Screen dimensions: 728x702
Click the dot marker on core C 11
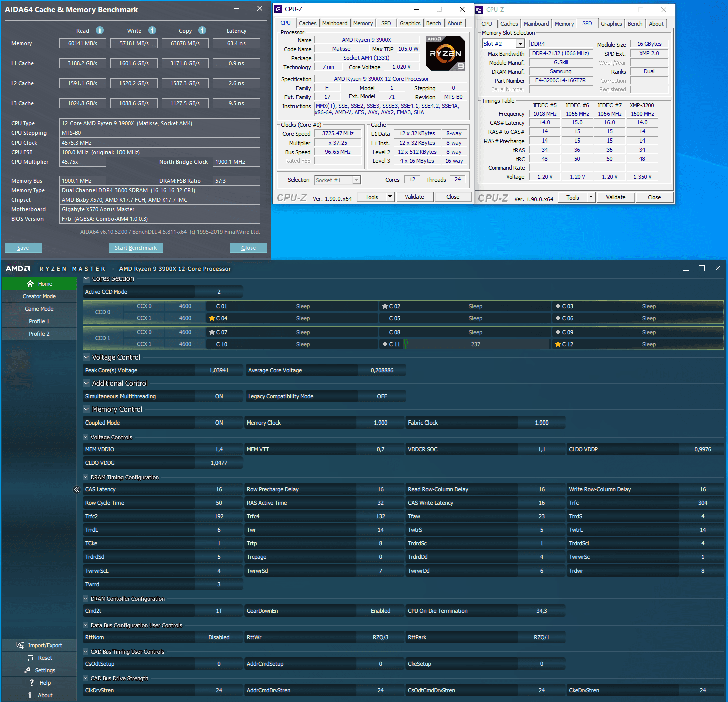point(385,344)
